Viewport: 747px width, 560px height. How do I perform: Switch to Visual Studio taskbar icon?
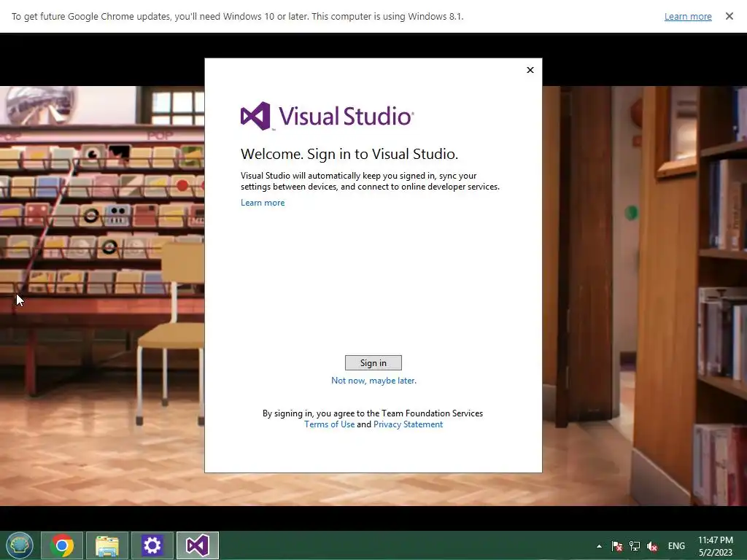coord(198,545)
